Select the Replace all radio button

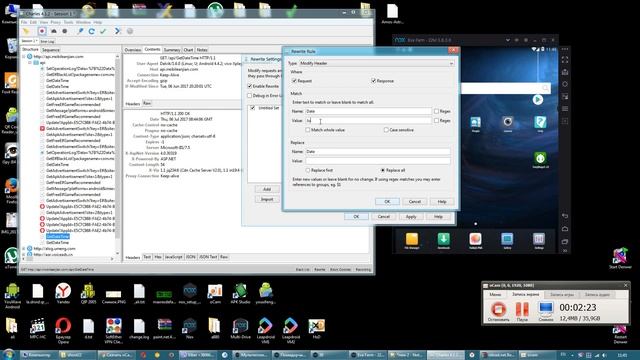point(382,170)
